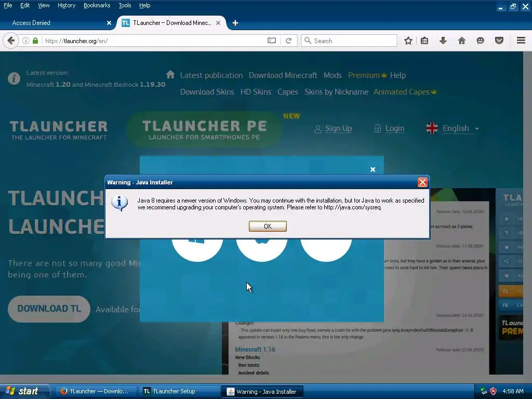Close the blue download popup with X
The width and height of the screenshot is (532, 399).
[373, 169]
